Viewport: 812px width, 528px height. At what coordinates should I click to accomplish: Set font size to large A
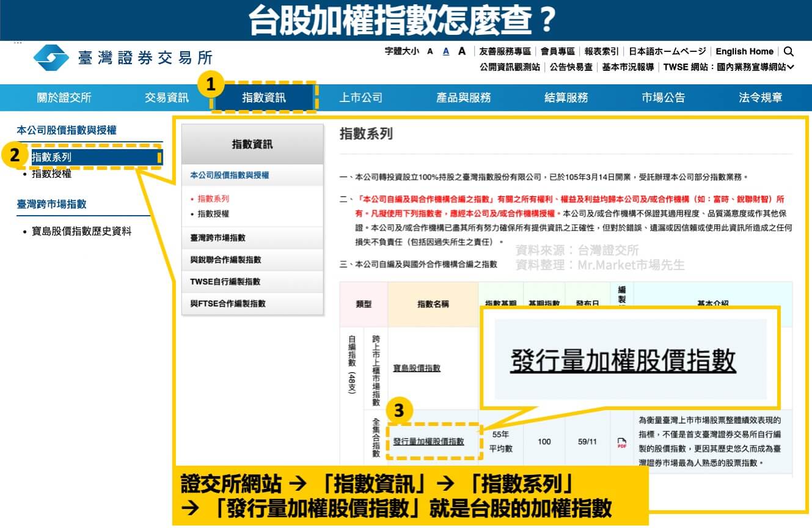tap(462, 51)
